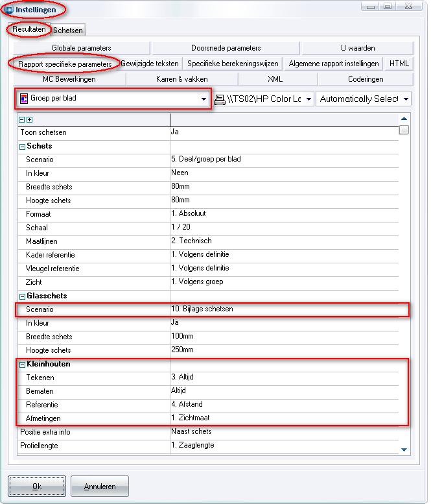
Task: Click Hoogte schets value 80mm
Action: tap(180, 200)
